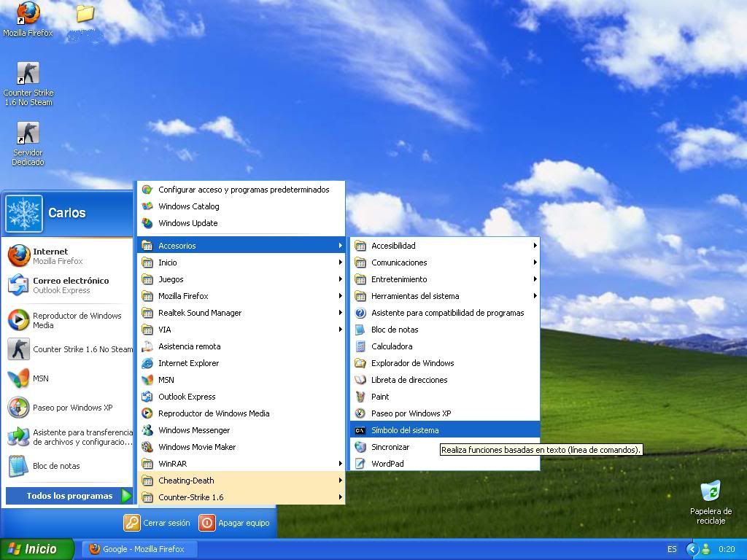This screenshot has width=747, height=560.
Task: Click the Messenger tray icon
Action: coord(705,549)
